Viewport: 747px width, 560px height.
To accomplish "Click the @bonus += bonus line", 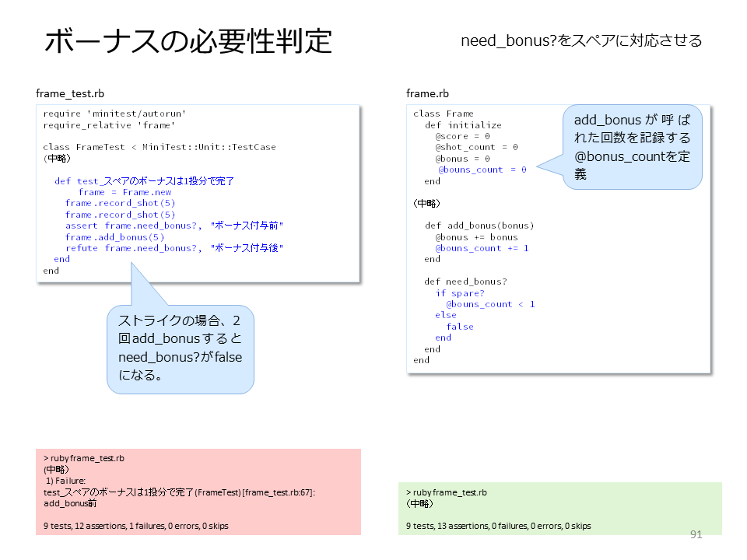I will (476, 236).
